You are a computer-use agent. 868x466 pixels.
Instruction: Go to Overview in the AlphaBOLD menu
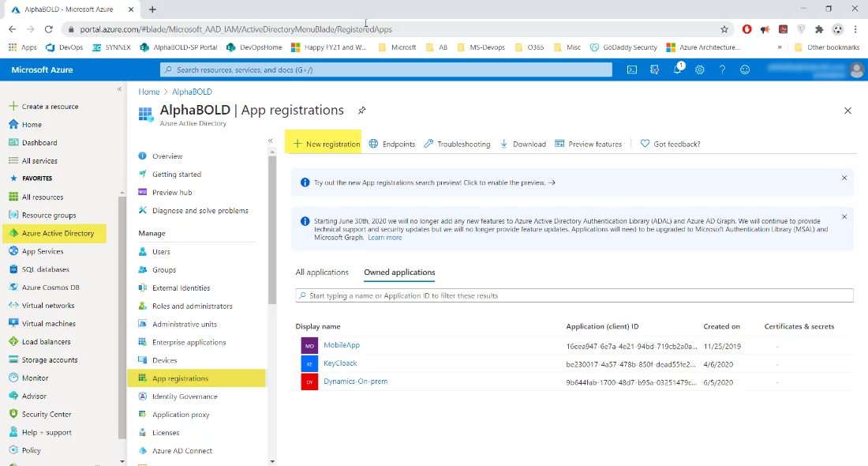coord(167,156)
